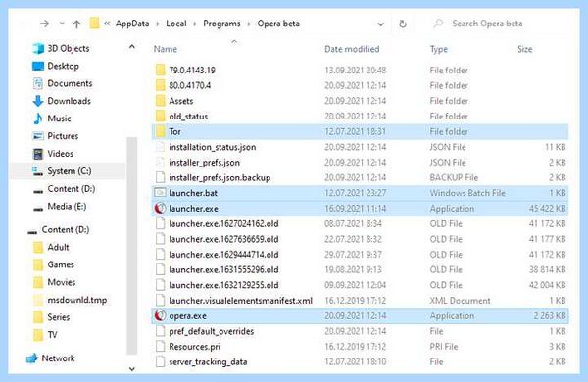The image size is (588, 382).
Task: Go up one folder level
Action: coord(76,24)
